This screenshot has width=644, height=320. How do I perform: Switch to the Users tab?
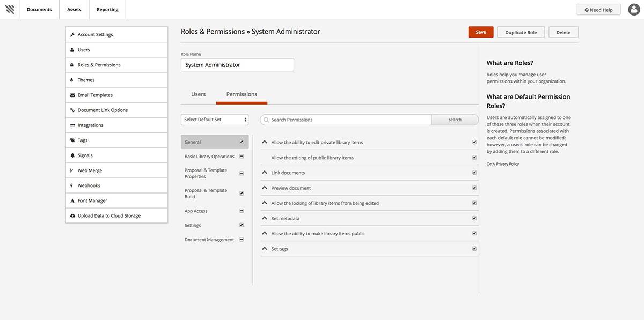point(199,94)
